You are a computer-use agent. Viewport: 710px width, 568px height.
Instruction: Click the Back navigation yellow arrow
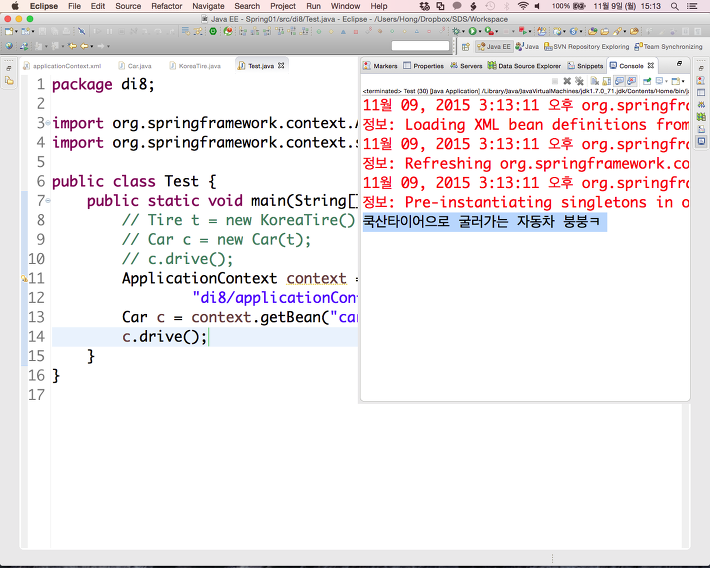point(84,46)
